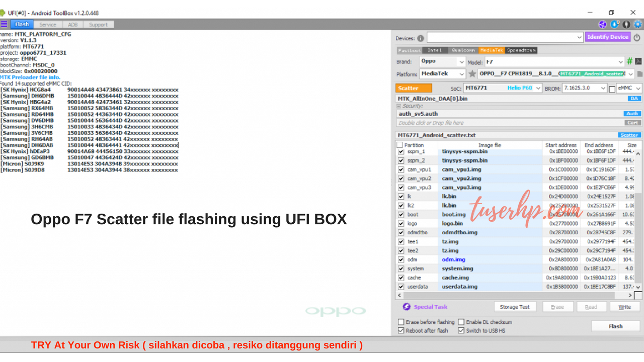644x362 pixels.
Task: Click the folder browse icon beside firmware path
Action: click(x=640, y=74)
